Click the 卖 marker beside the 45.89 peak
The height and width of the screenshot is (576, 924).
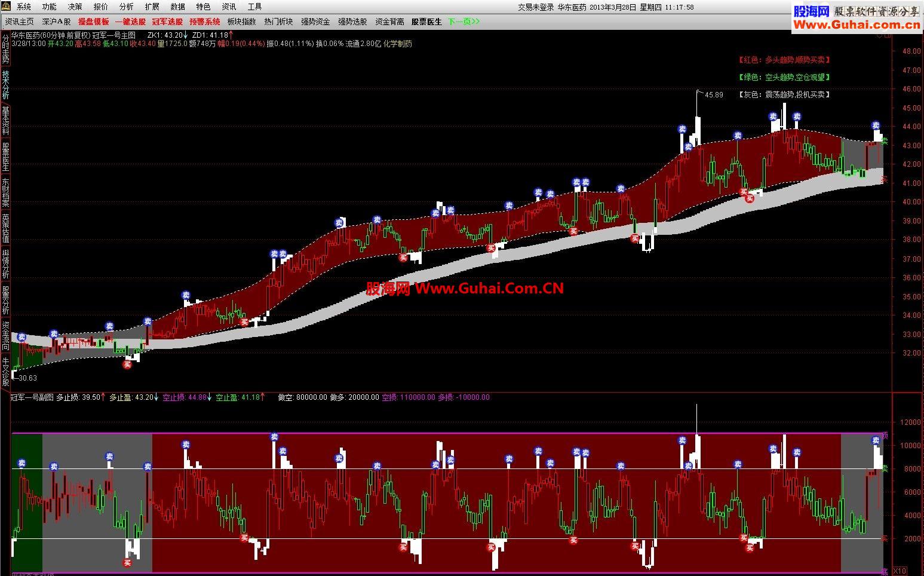click(682, 128)
